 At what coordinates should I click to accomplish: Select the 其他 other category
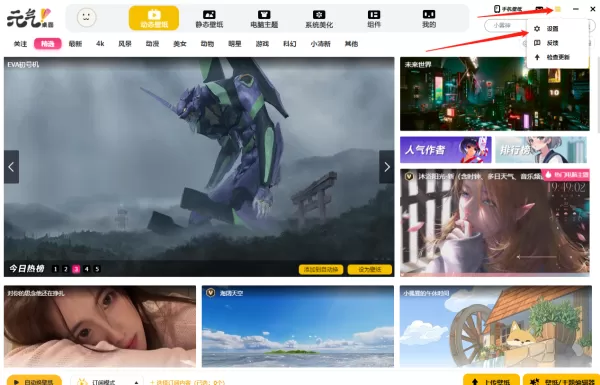coord(351,44)
